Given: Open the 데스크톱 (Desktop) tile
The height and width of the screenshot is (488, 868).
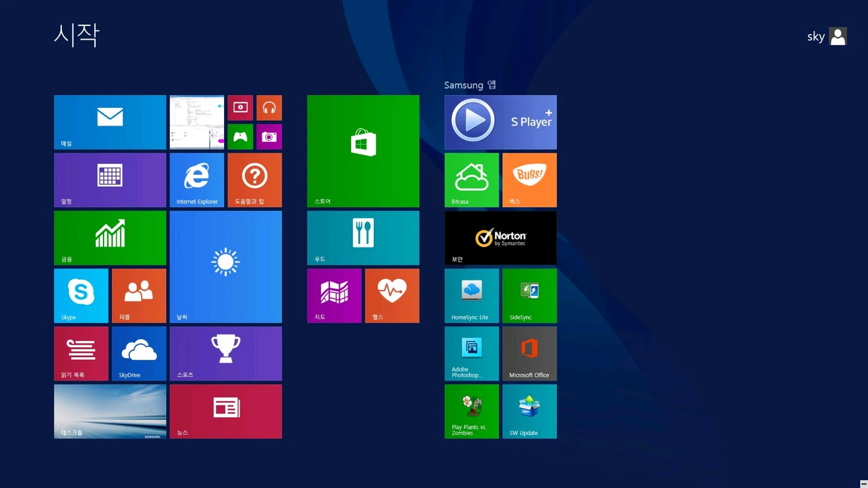Looking at the screenshot, I should [x=110, y=411].
